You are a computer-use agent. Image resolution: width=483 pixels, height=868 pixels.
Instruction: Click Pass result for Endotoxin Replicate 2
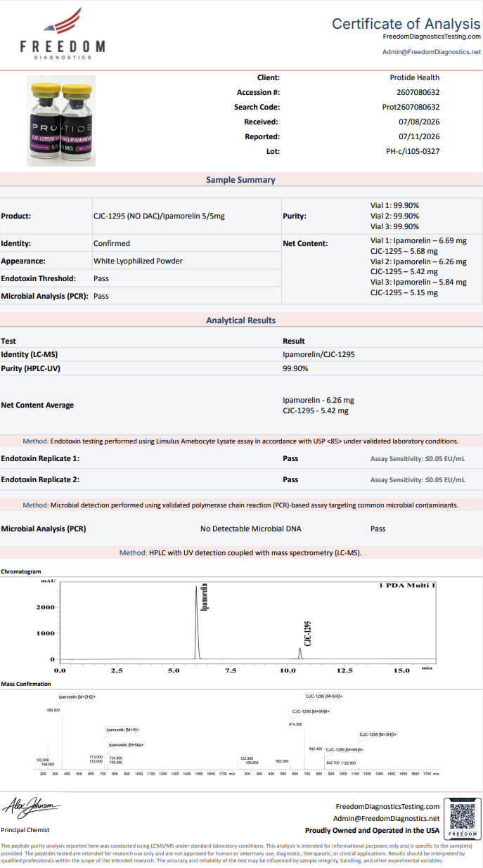coord(290,479)
